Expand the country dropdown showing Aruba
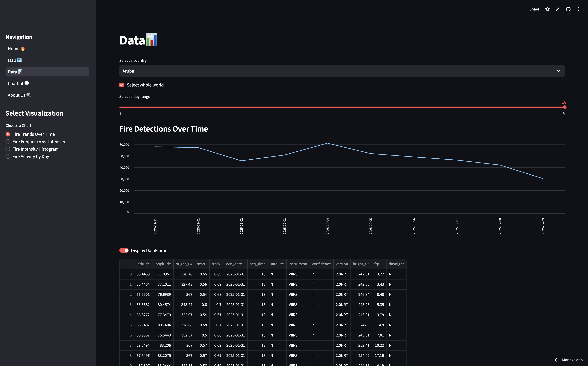Image resolution: width=588 pixels, height=366 pixels. pyautogui.click(x=338, y=71)
